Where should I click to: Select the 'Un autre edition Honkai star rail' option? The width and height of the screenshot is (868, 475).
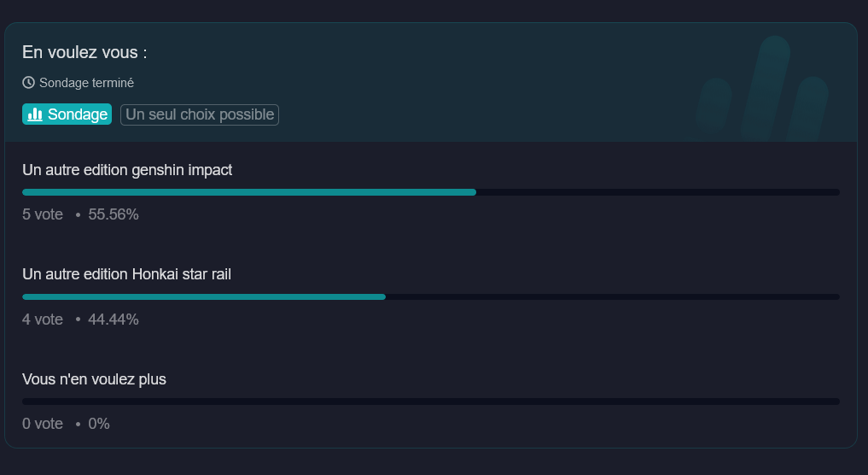126,274
